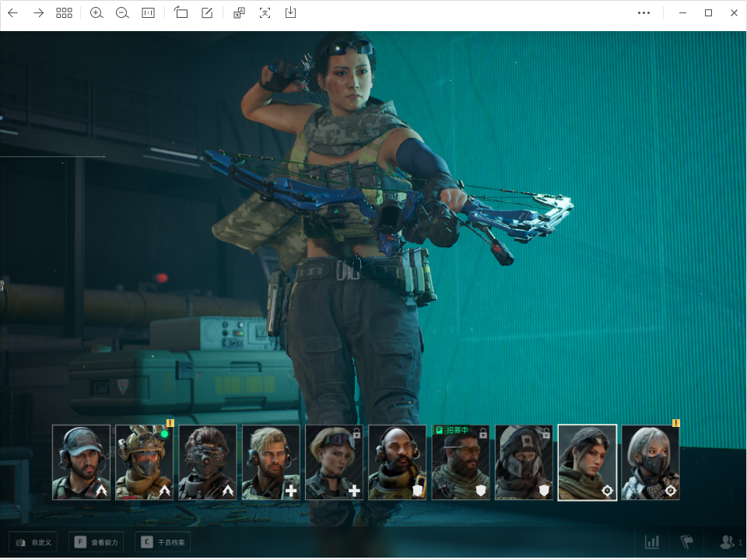Click the flag icon in bottom bar

686,542
